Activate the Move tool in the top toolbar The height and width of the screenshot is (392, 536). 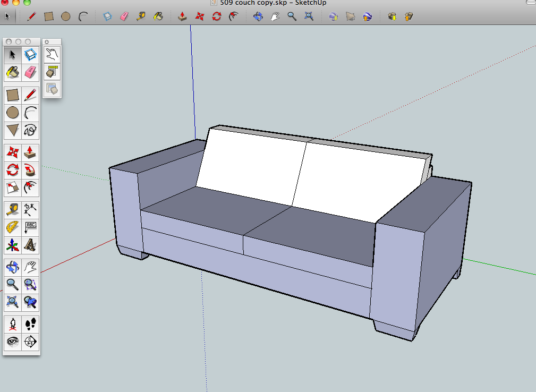[200, 16]
